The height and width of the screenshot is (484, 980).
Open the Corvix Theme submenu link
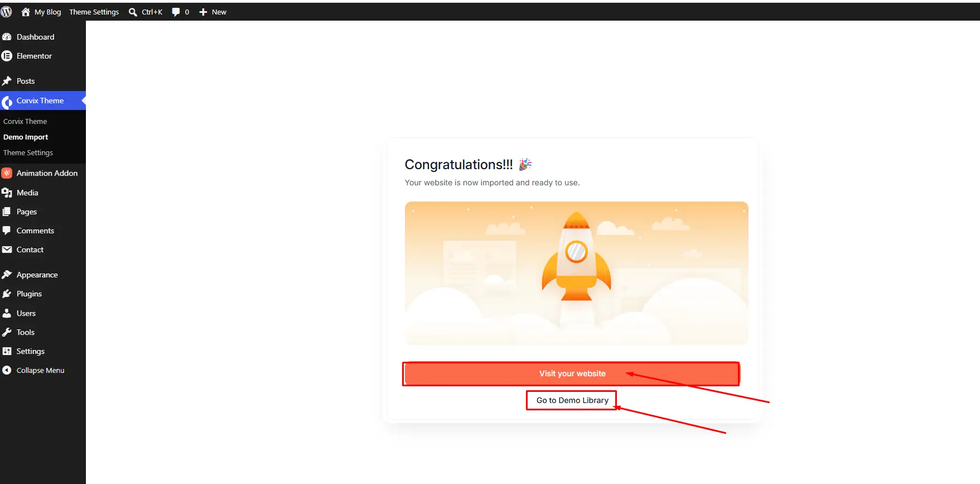pyautogui.click(x=25, y=121)
